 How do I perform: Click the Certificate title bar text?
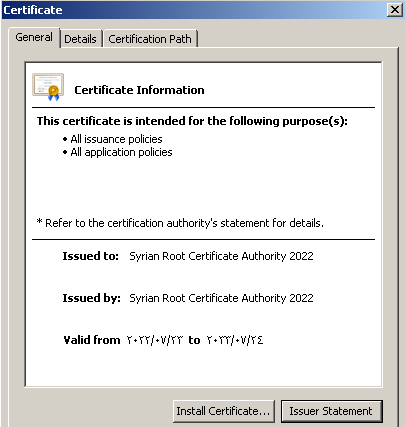tap(33, 10)
